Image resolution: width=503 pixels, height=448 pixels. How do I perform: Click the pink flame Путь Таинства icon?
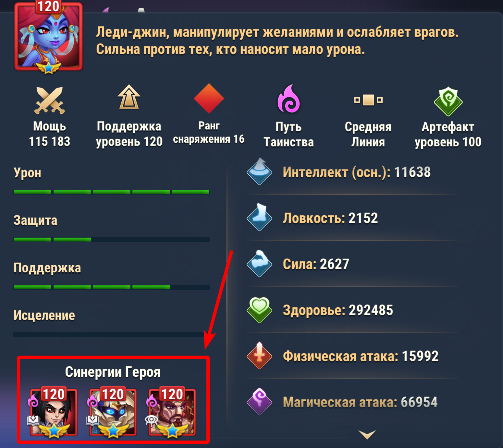(x=288, y=99)
